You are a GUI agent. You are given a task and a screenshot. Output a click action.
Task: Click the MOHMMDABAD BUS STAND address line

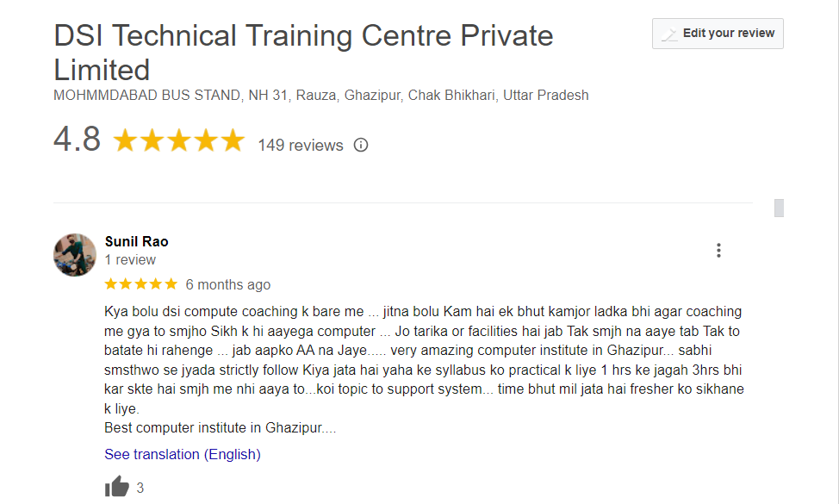pyautogui.click(x=320, y=96)
